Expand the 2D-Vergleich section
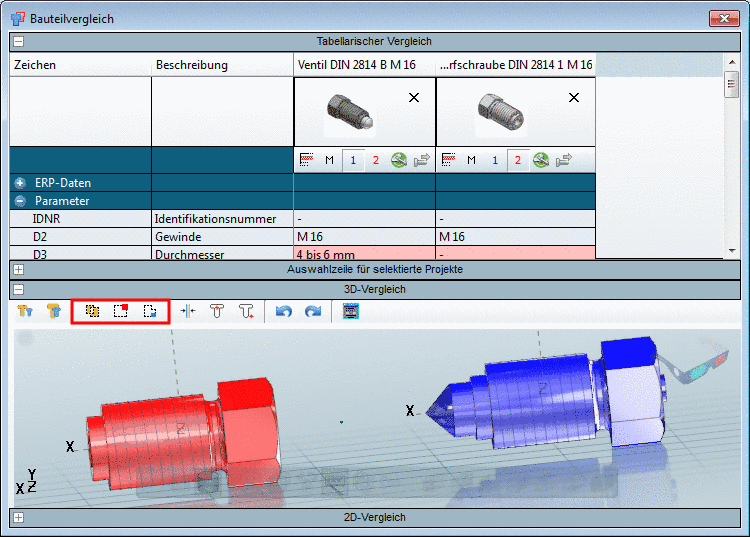The image size is (750, 537). [19, 517]
